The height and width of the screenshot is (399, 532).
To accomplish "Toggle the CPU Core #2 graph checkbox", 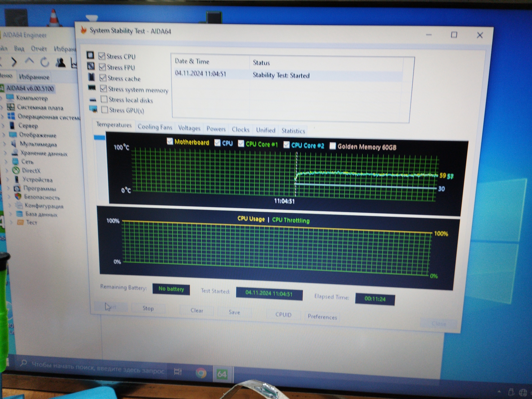I will click(287, 144).
